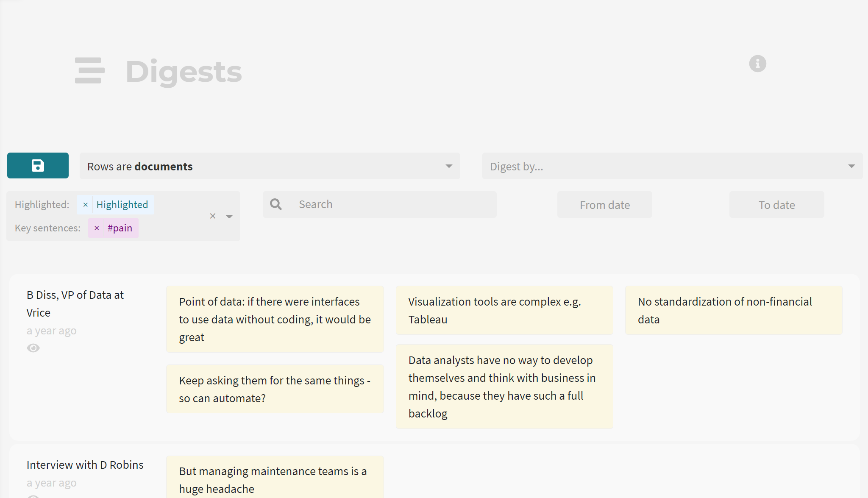The width and height of the screenshot is (868, 498).
Task: Save digest with the floppy disk button
Action: click(38, 165)
